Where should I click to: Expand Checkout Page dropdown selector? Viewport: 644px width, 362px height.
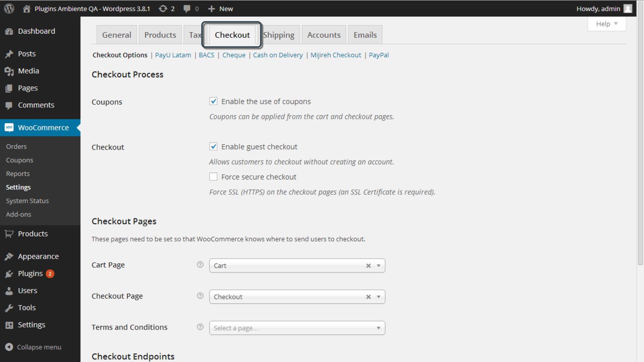(378, 297)
